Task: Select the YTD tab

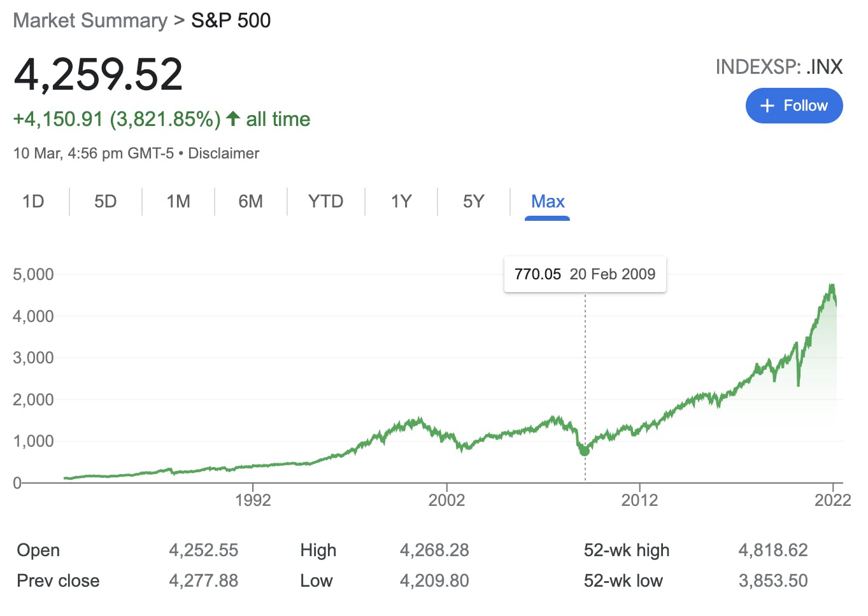Action: tap(325, 202)
